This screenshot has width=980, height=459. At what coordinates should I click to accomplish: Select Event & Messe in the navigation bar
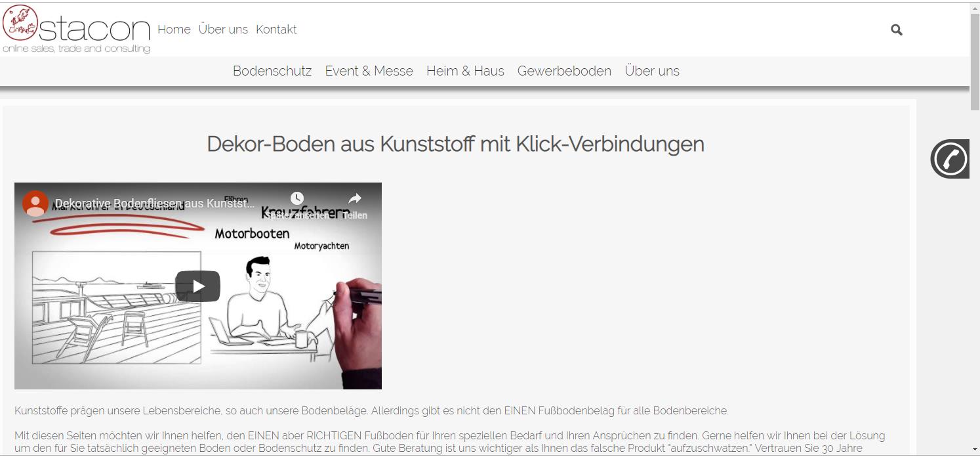pos(369,70)
